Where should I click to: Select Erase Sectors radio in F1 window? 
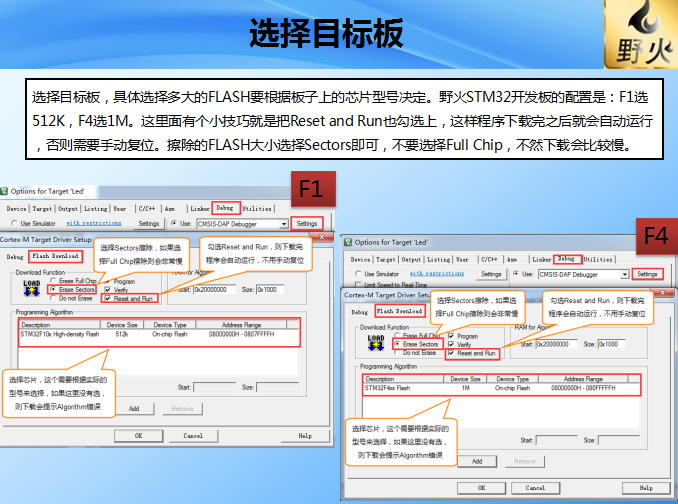click(53, 289)
